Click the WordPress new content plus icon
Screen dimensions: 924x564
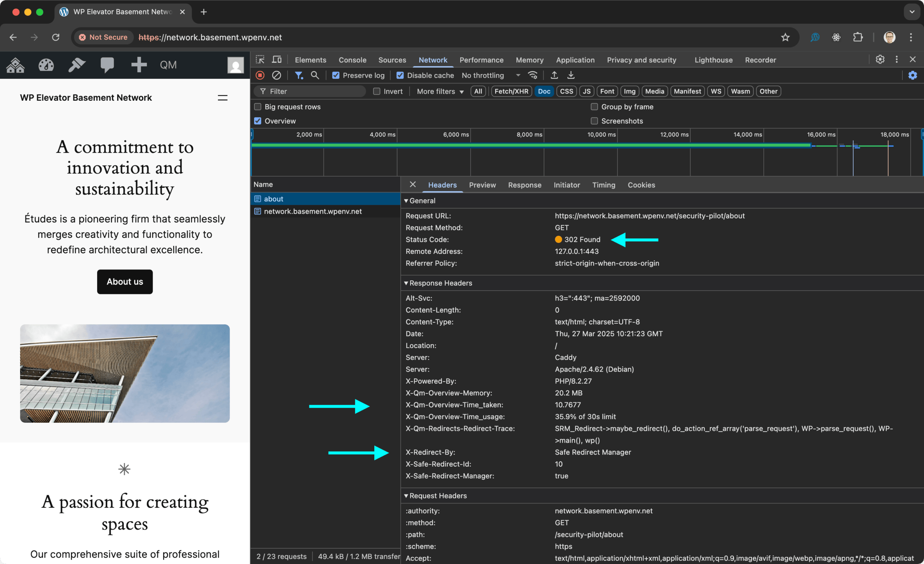pos(139,65)
